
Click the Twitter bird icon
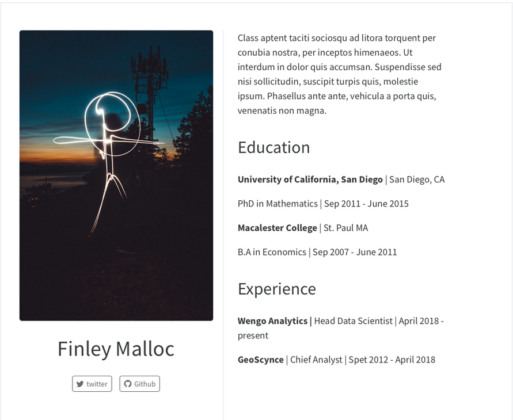click(x=80, y=384)
